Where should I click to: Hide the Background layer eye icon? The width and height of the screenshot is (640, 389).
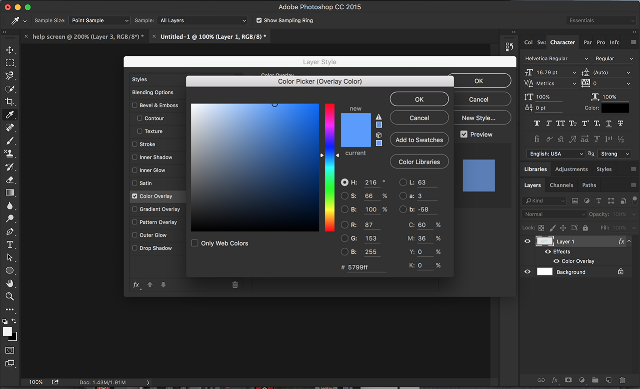527,272
